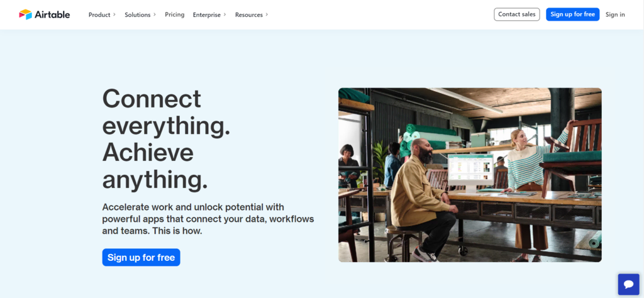The height and width of the screenshot is (298, 644).
Task: Open the Resources navigation item
Action: (x=249, y=15)
